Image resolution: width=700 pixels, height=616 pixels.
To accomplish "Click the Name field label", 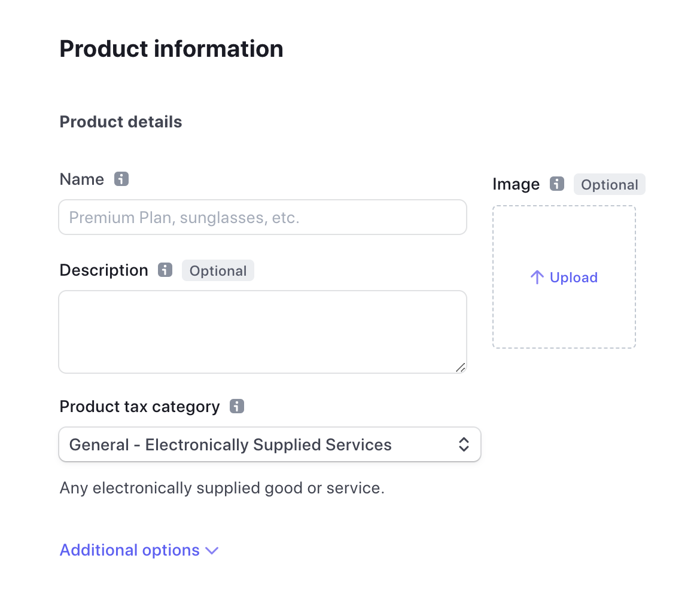I will (x=82, y=179).
